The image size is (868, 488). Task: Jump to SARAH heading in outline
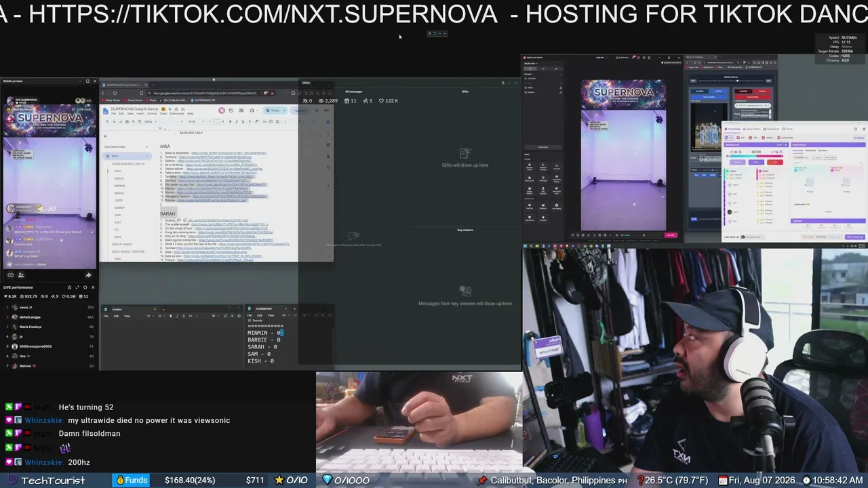coord(119,178)
